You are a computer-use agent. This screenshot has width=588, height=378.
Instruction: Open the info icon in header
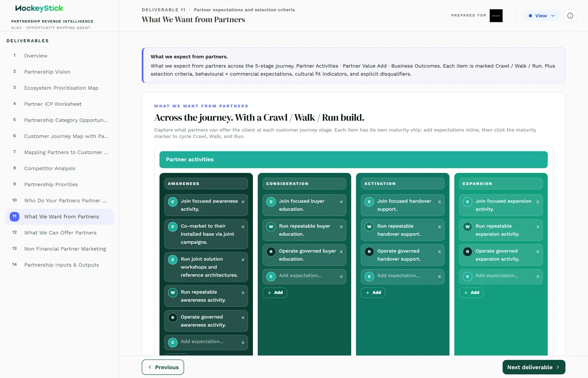click(x=570, y=16)
